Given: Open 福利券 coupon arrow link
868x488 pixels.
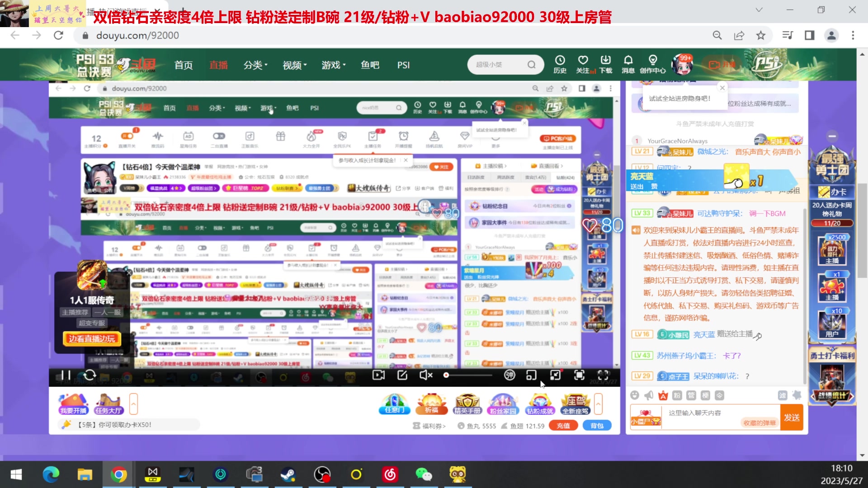Looking at the screenshot, I should point(429,426).
